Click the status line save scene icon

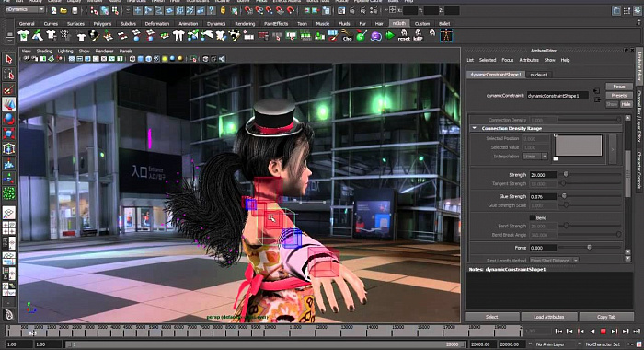pyautogui.click(x=74, y=10)
